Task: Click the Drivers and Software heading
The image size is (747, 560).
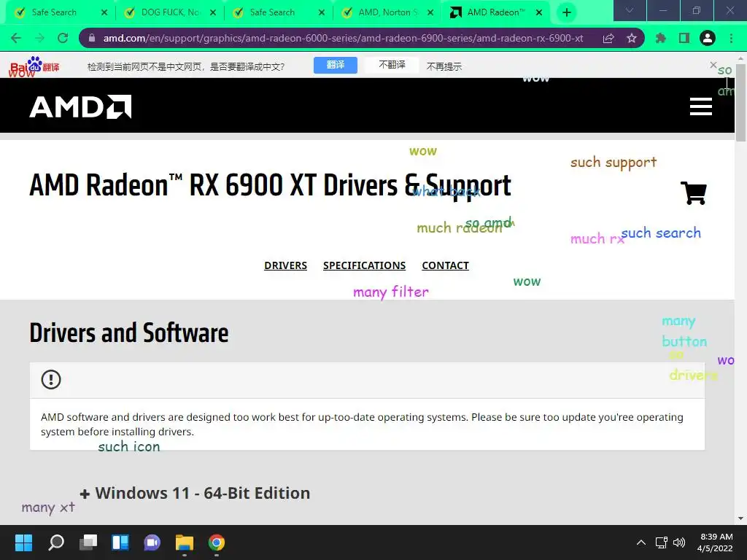Action: pyautogui.click(x=129, y=332)
